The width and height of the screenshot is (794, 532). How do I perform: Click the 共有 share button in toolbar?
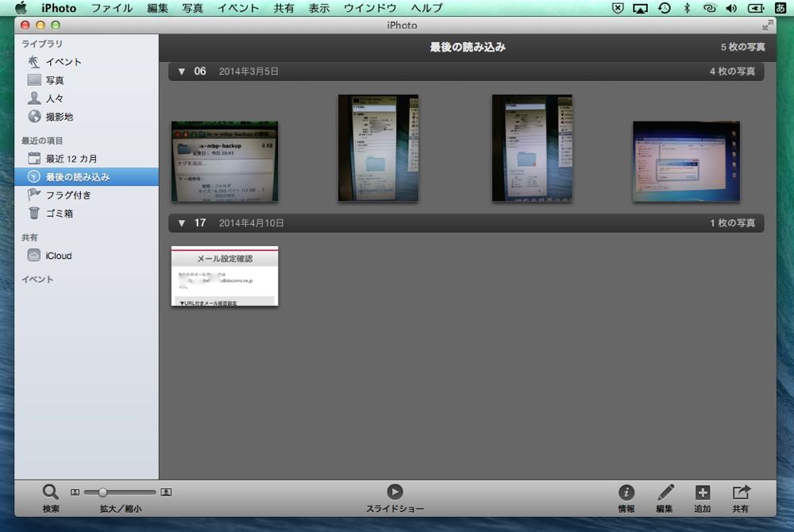point(741,499)
